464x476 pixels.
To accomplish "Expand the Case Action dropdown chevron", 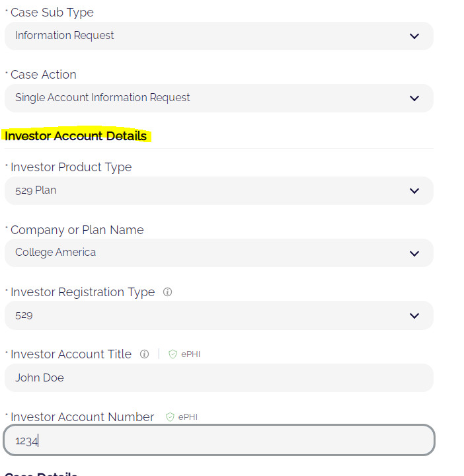I will pos(414,99).
